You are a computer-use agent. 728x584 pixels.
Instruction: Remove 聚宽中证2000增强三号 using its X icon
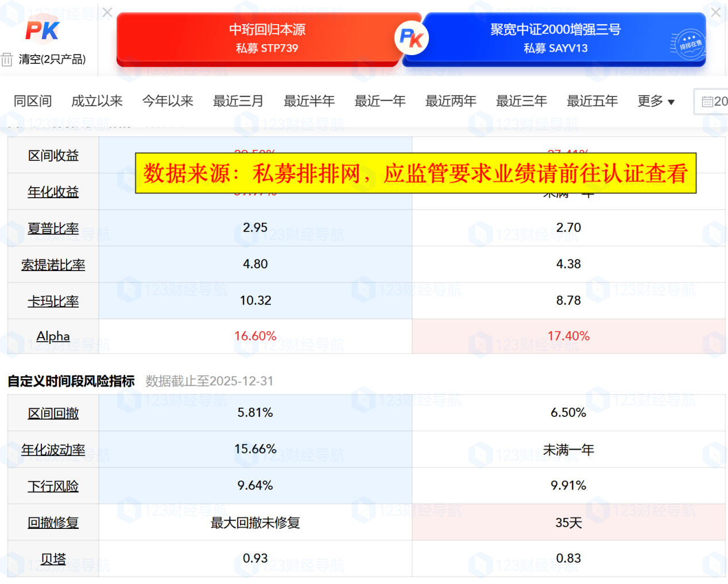pyautogui.click(x=715, y=12)
